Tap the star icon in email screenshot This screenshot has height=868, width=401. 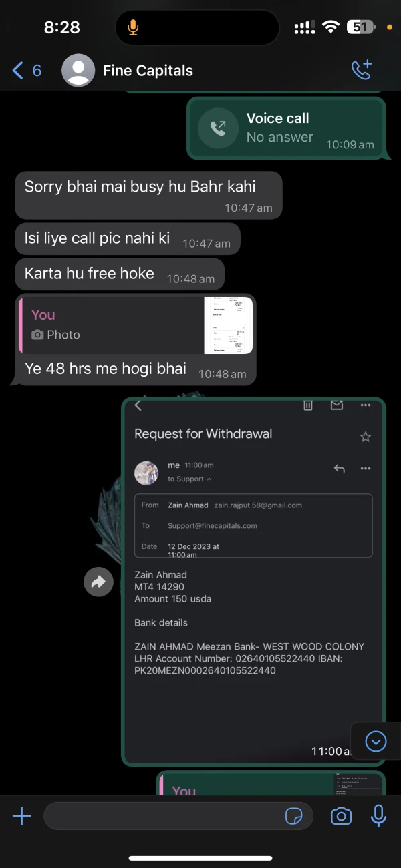tap(365, 437)
